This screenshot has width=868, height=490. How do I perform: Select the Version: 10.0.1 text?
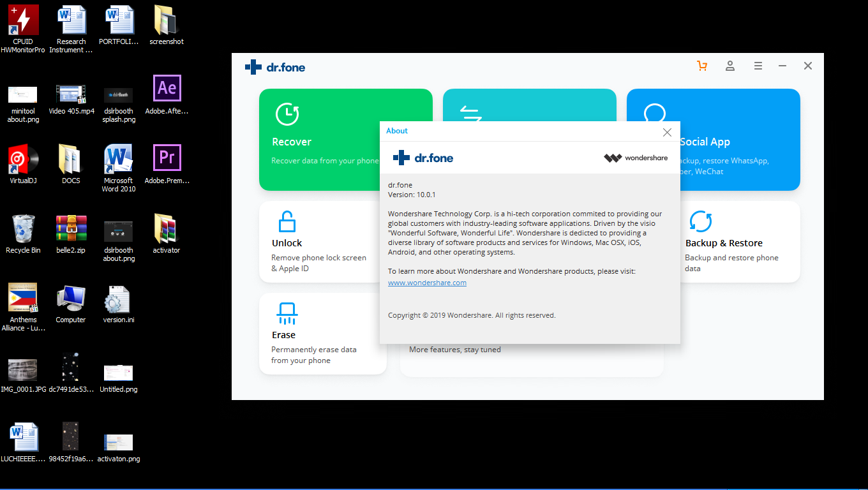412,195
